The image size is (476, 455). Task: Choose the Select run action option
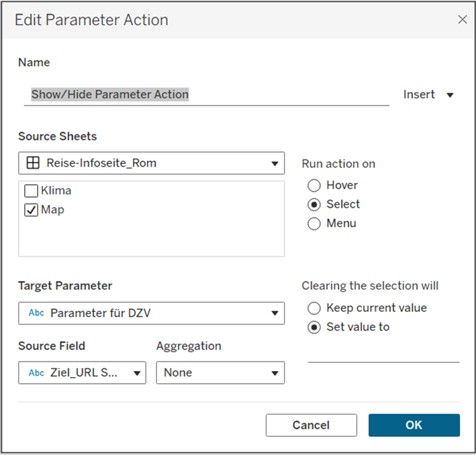314,204
